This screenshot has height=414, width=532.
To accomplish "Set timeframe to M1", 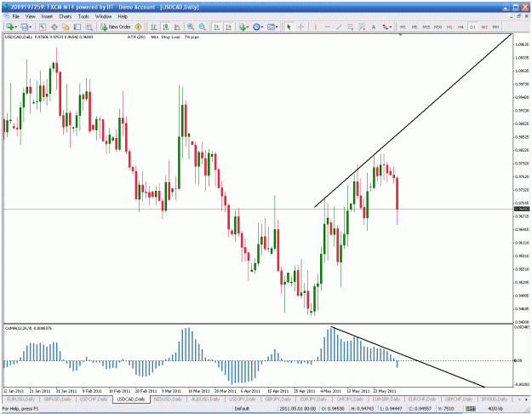I will [x=403, y=26].
